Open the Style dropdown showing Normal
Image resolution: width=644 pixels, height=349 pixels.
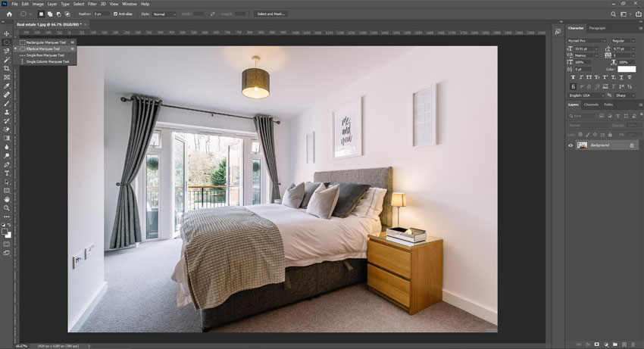pyautogui.click(x=164, y=14)
